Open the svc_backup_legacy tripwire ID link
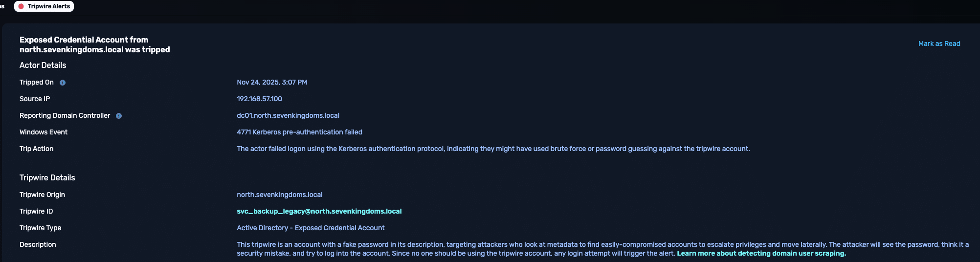The height and width of the screenshot is (262, 980). click(x=319, y=211)
